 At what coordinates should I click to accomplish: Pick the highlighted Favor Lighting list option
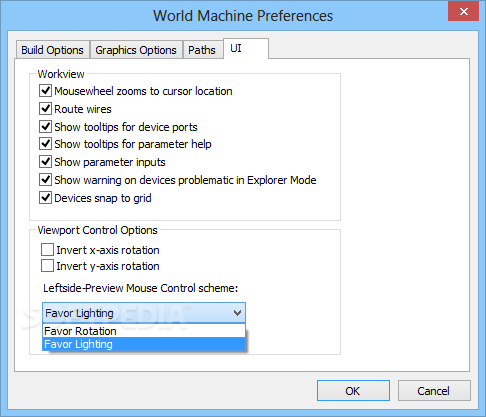click(x=144, y=344)
